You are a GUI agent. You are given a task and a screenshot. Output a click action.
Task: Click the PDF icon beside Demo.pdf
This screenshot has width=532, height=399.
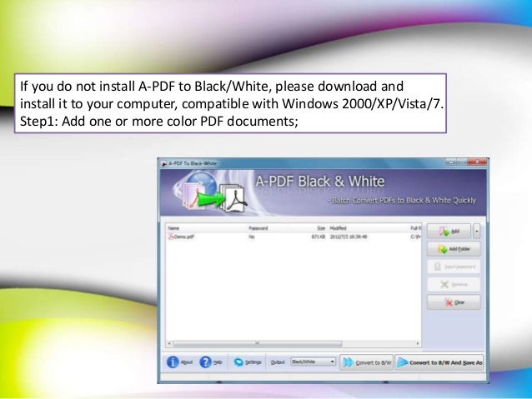click(171, 237)
